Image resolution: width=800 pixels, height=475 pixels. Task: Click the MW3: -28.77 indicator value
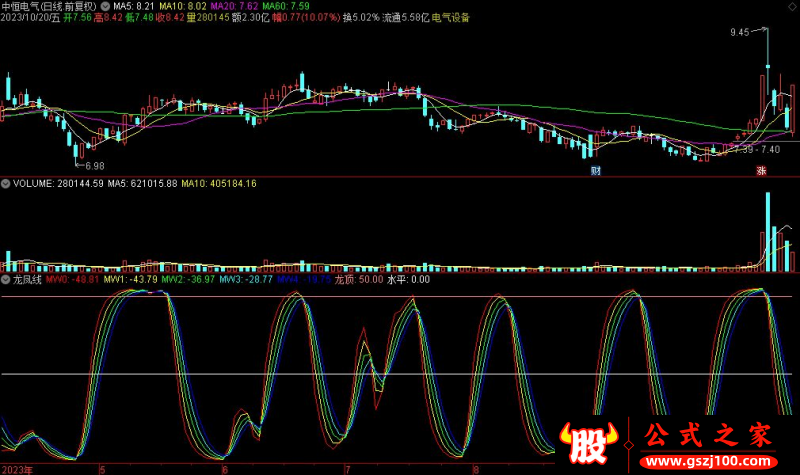click(x=246, y=280)
